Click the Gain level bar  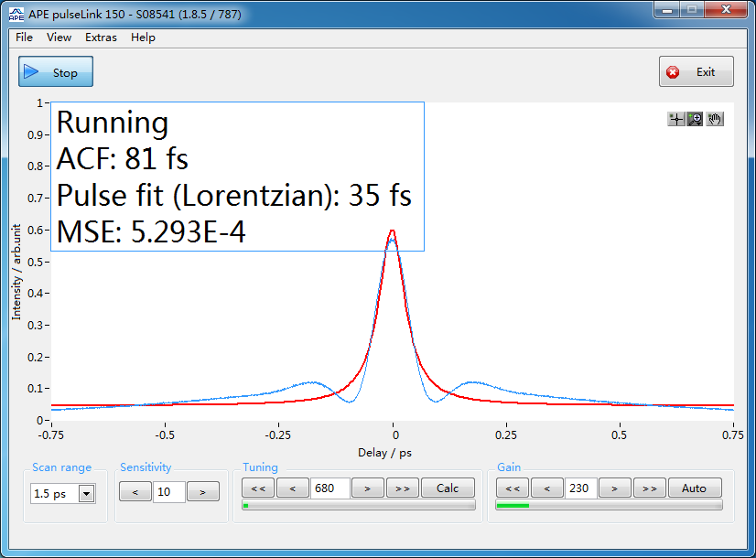pyautogui.click(x=609, y=505)
